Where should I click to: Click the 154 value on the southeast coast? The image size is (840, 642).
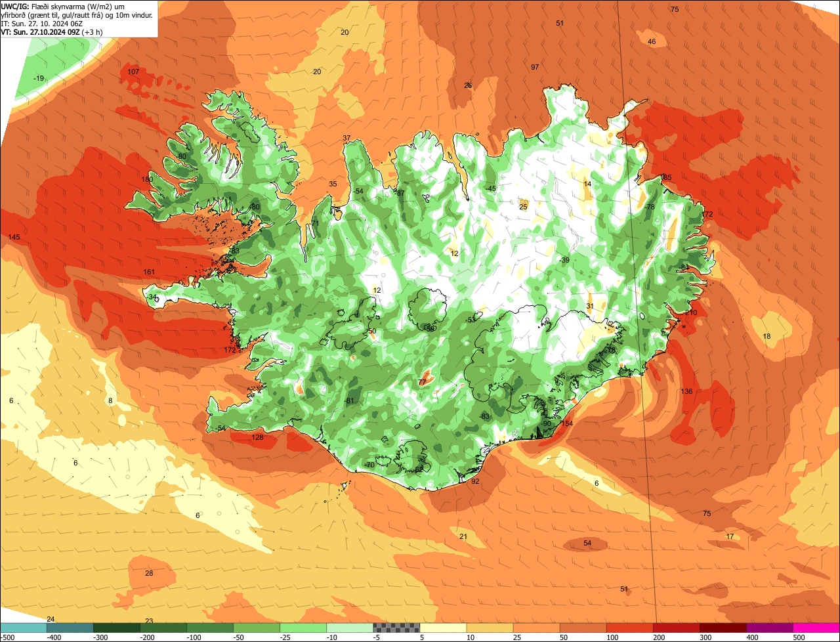567,424
